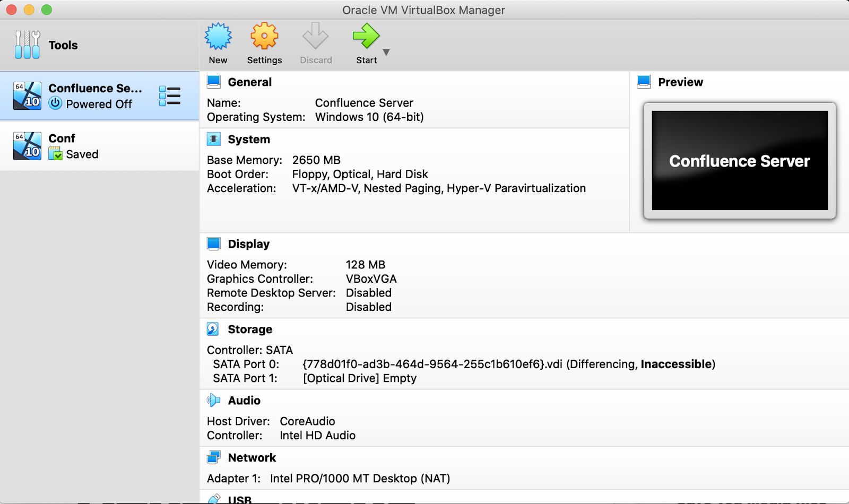
Task: Click the Storage section disk icon
Action: click(x=213, y=329)
